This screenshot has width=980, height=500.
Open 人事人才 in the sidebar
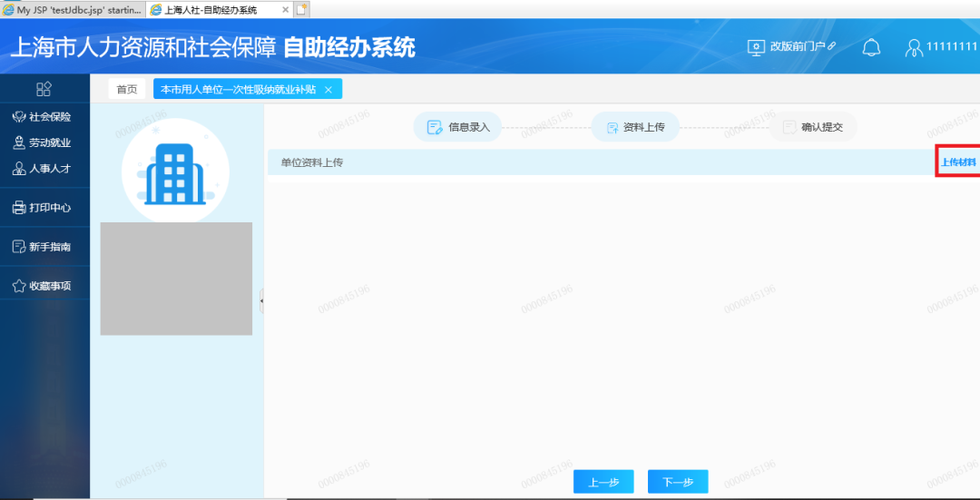[42, 169]
